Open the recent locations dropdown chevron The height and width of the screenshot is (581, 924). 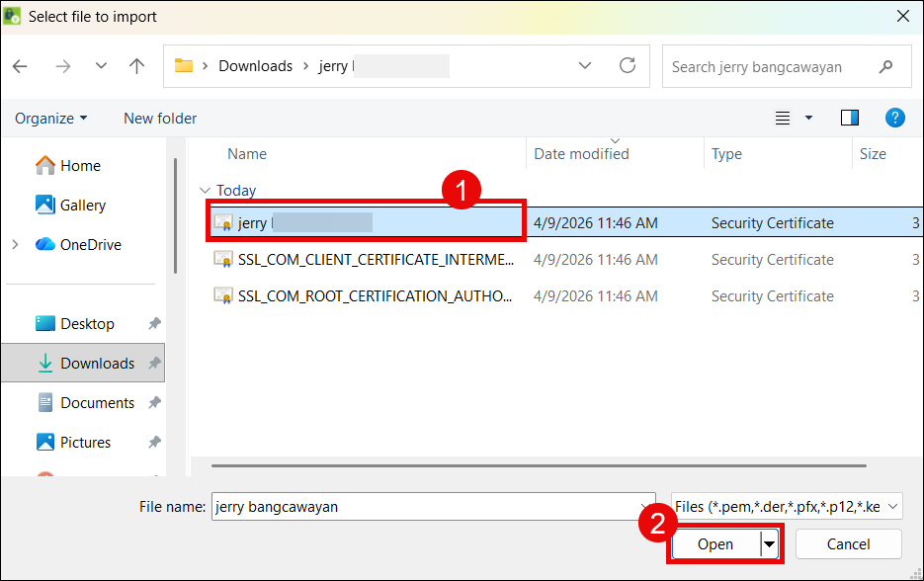pyautogui.click(x=101, y=66)
